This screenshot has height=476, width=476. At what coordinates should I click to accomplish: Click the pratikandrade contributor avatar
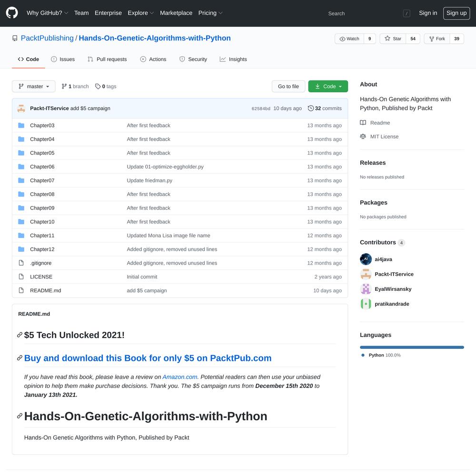[x=366, y=304]
